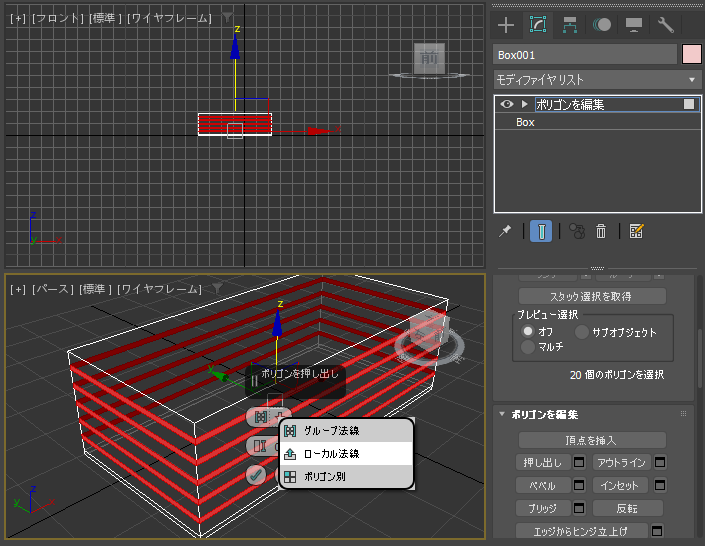
Task: Toggle the square box on ポリゴンを編集 row
Action: (x=689, y=104)
